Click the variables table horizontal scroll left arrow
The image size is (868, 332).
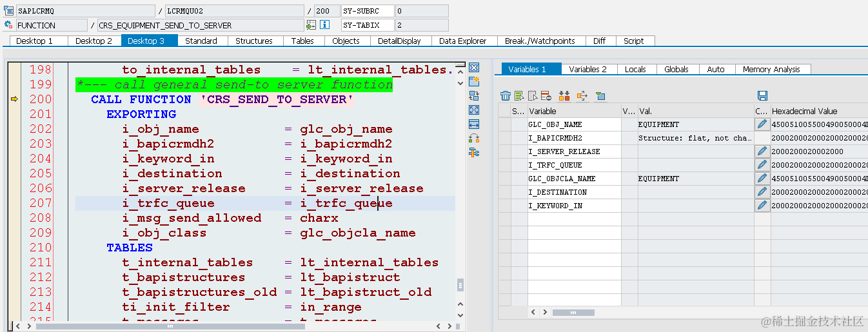533,312
